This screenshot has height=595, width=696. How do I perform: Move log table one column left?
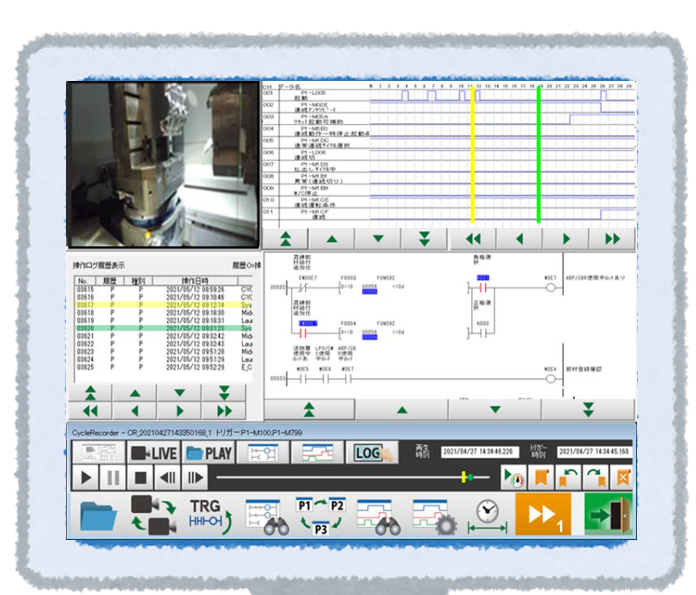click(x=135, y=411)
